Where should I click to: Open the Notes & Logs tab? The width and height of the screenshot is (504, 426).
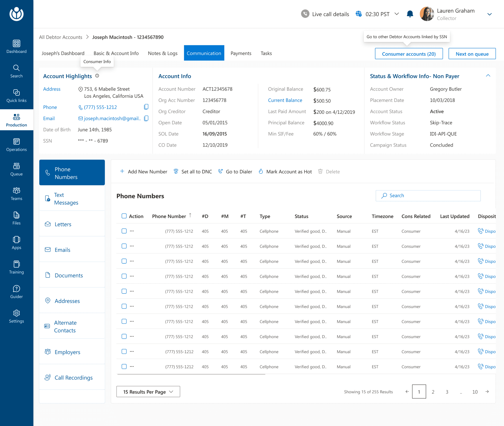pos(163,53)
